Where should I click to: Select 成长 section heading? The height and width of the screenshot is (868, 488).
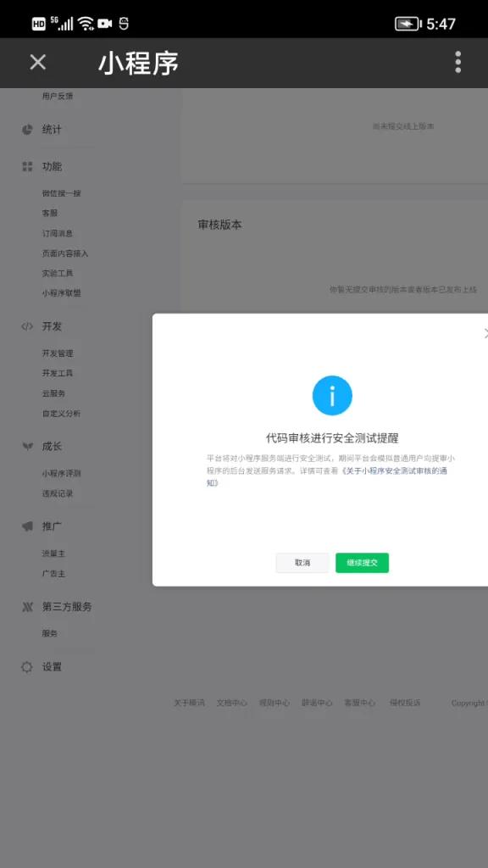pyautogui.click(x=52, y=446)
